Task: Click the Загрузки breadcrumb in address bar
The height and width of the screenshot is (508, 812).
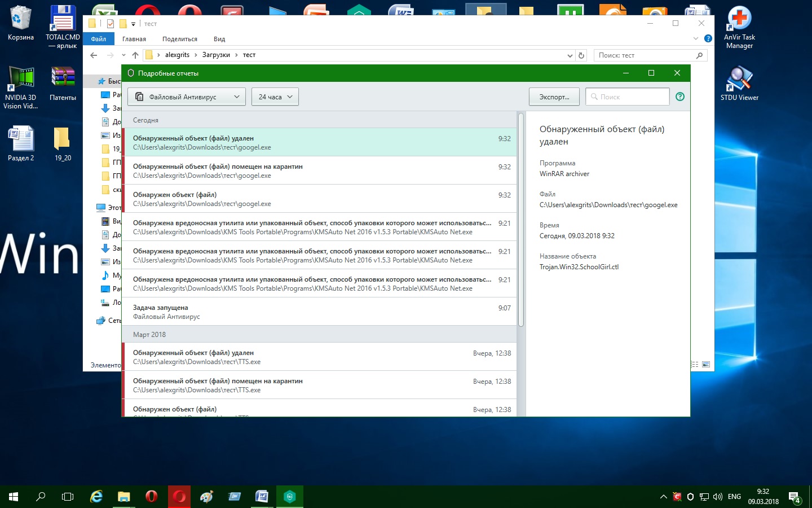Action: [216, 55]
